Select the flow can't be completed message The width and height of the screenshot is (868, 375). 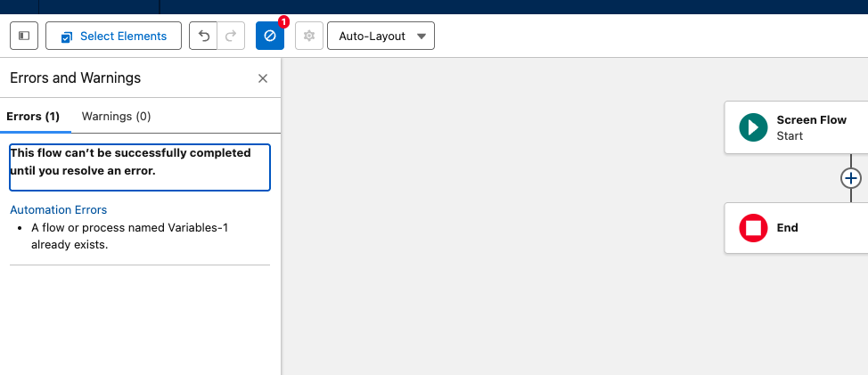[x=140, y=167]
